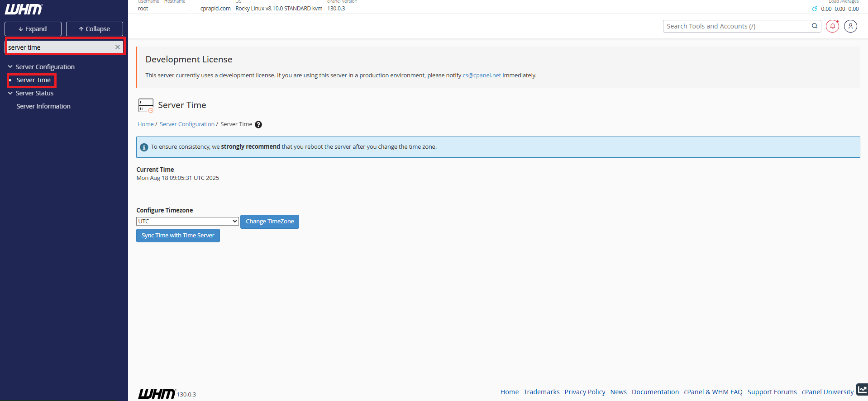Click the hostname text cprapid.com
868x401 pixels.
pos(215,9)
